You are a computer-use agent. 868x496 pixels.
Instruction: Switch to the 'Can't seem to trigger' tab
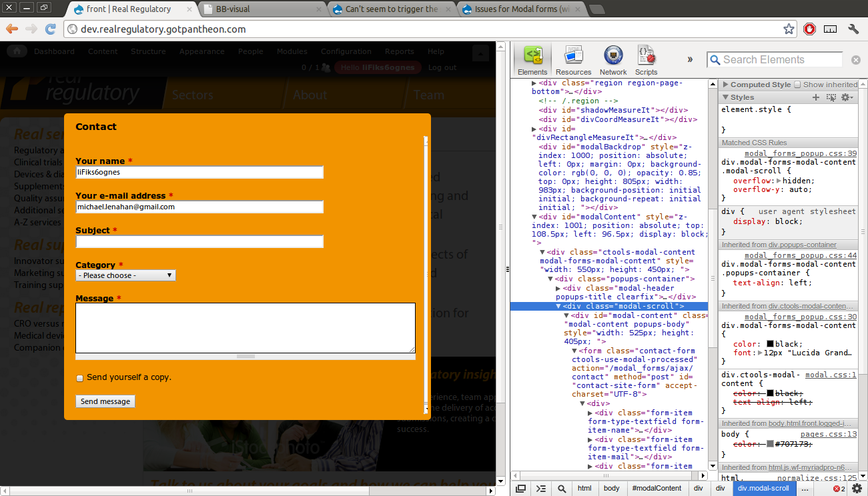392,9
